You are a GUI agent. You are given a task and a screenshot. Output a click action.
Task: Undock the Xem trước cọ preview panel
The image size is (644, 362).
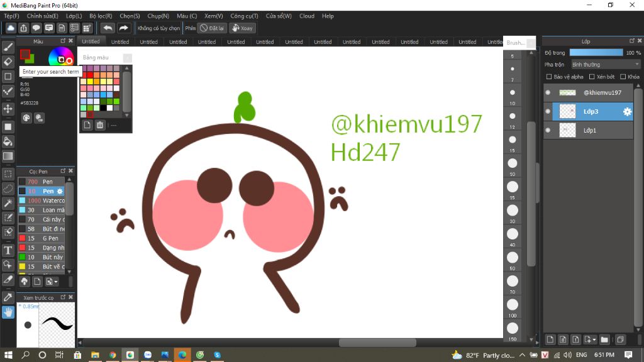(63, 297)
